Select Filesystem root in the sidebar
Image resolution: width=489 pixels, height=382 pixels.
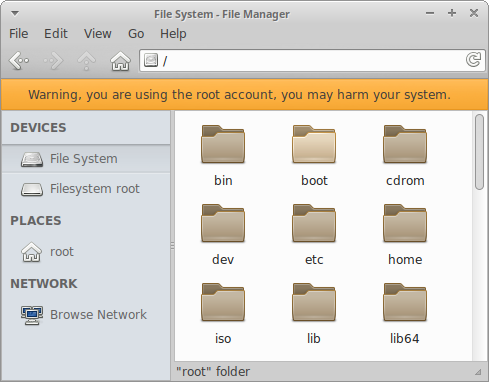[x=86, y=189]
